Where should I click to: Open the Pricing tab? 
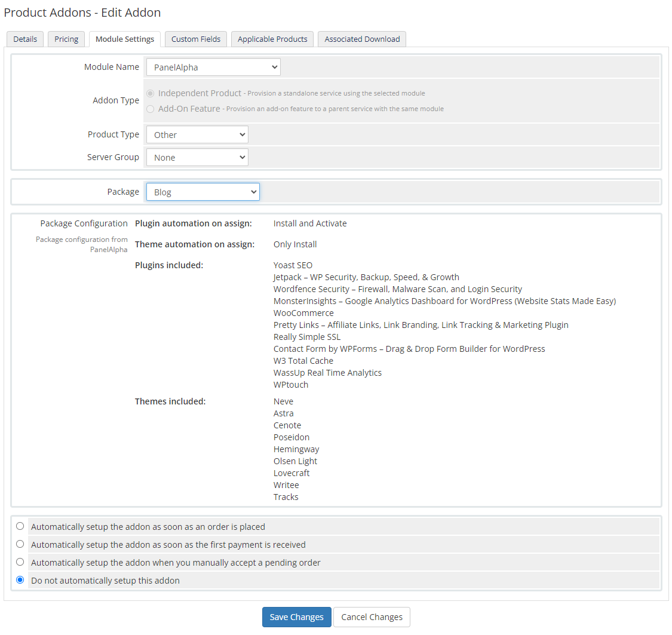[66, 39]
